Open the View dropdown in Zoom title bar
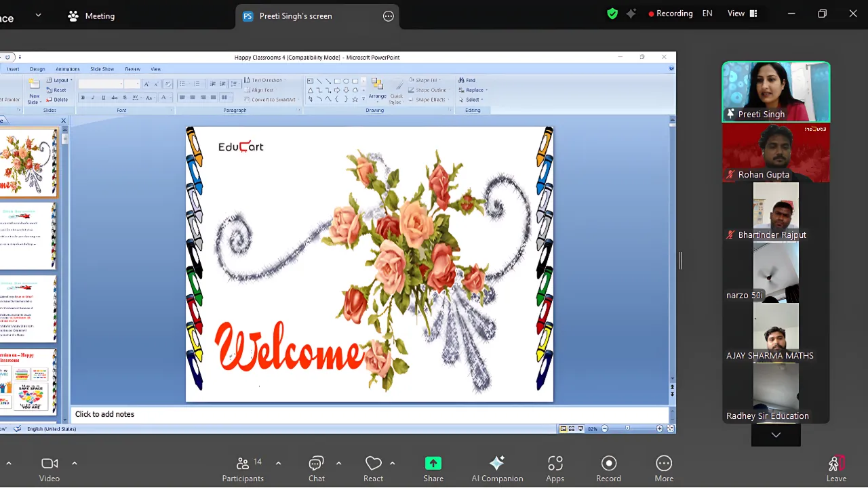 (x=742, y=14)
